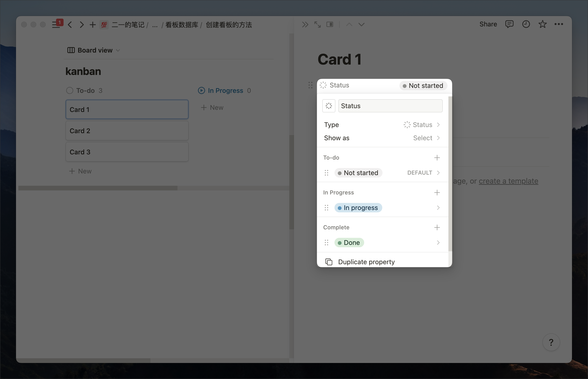Follow the create a template link
Image resolution: width=588 pixels, height=379 pixels.
pyautogui.click(x=508, y=181)
